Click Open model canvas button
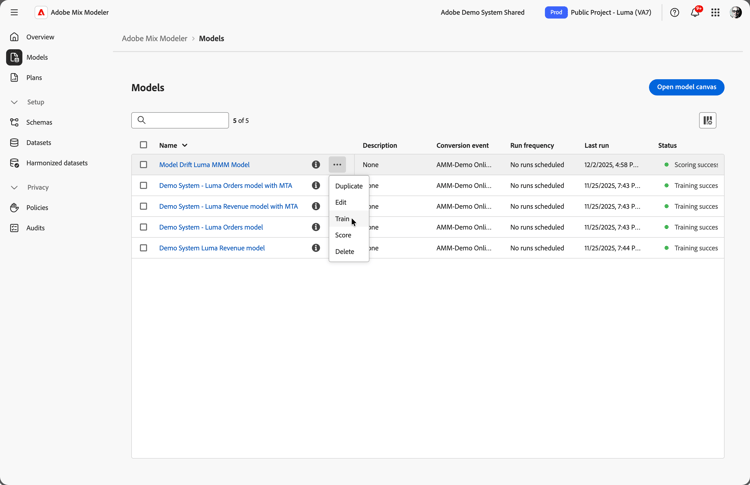 point(686,87)
